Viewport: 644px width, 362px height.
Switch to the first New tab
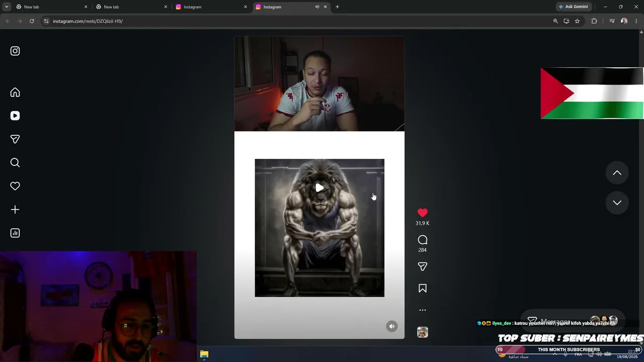tap(49, 7)
